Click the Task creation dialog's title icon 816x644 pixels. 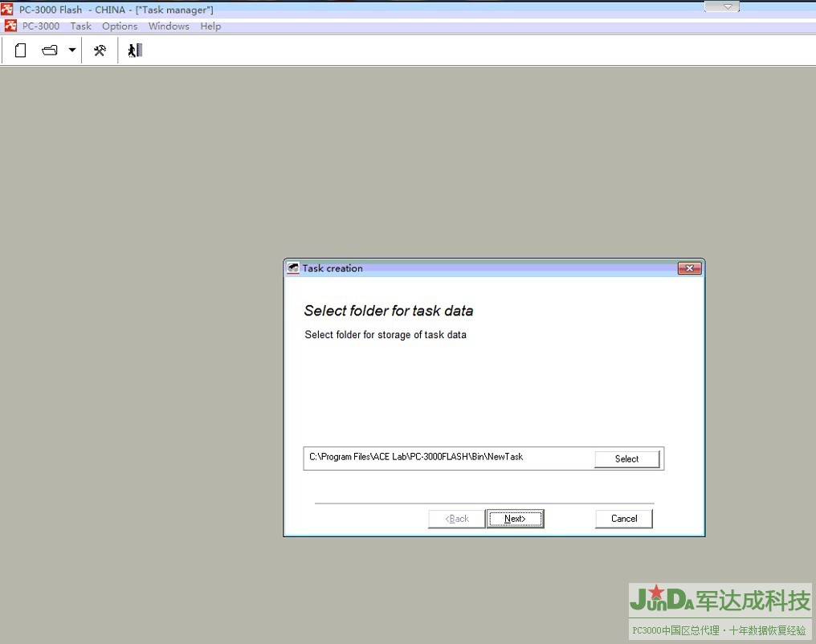pos(293,268)
